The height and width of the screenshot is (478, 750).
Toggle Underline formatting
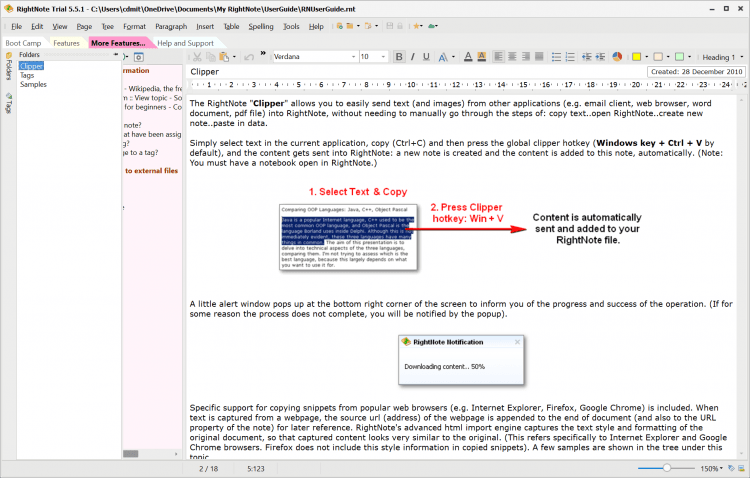426,57
